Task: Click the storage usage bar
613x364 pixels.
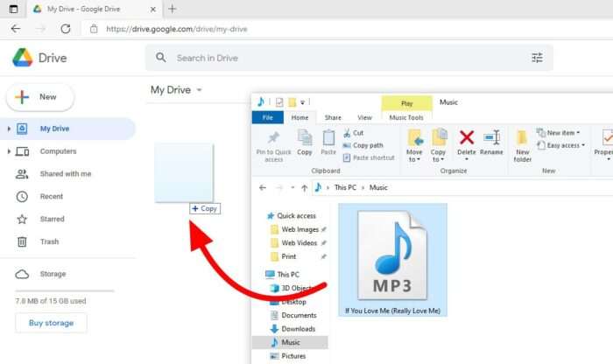Action: tap(65, 291)
